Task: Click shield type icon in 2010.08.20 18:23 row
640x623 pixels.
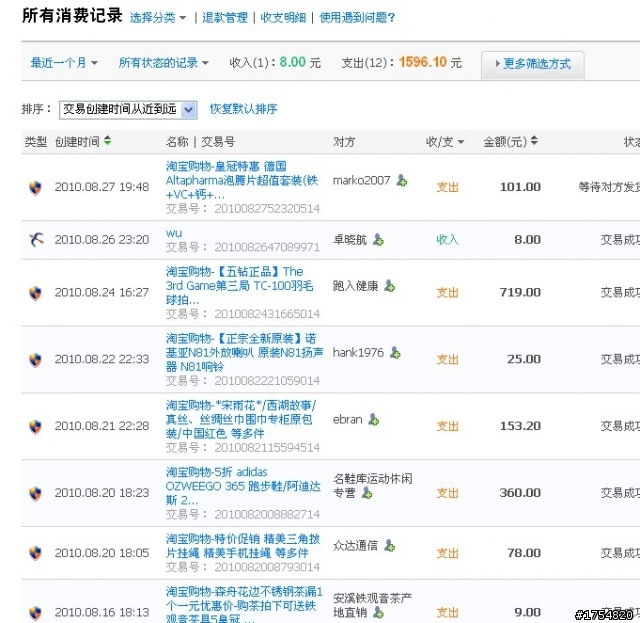Action: 36,493
